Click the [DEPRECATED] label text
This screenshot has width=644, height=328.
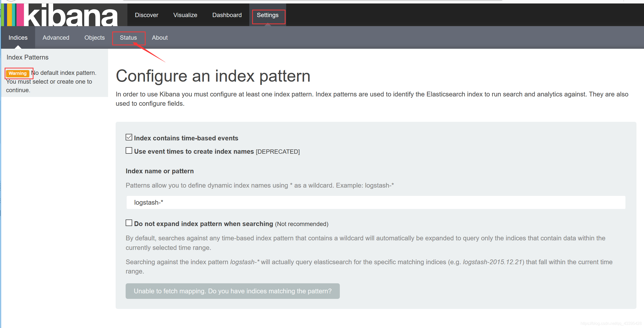(278, 152)
